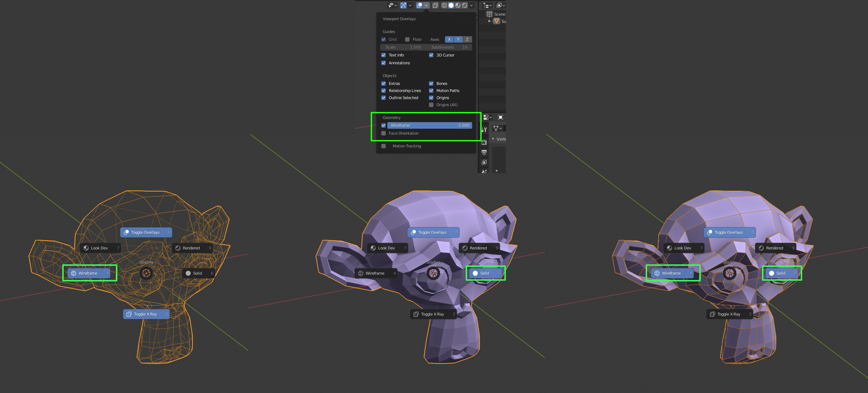Image resolution: width=868 pixels, height=393 pixels.
Task: Click the orange mesh object icon in the outliner
Action: pos(497,21)
